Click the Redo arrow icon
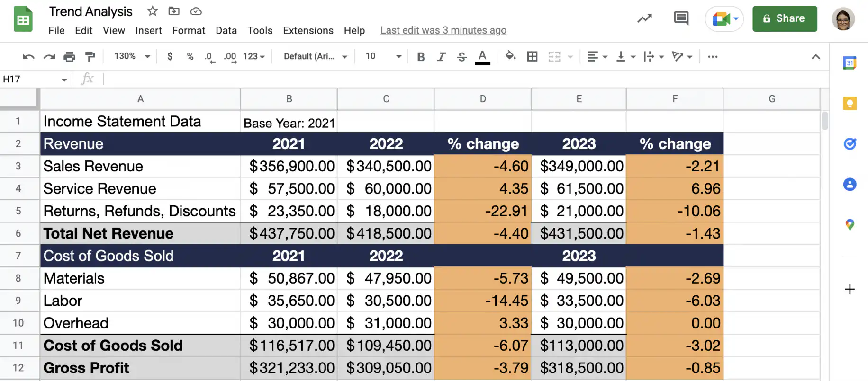This screenshot has width=868, height=381. click(49, 57)
